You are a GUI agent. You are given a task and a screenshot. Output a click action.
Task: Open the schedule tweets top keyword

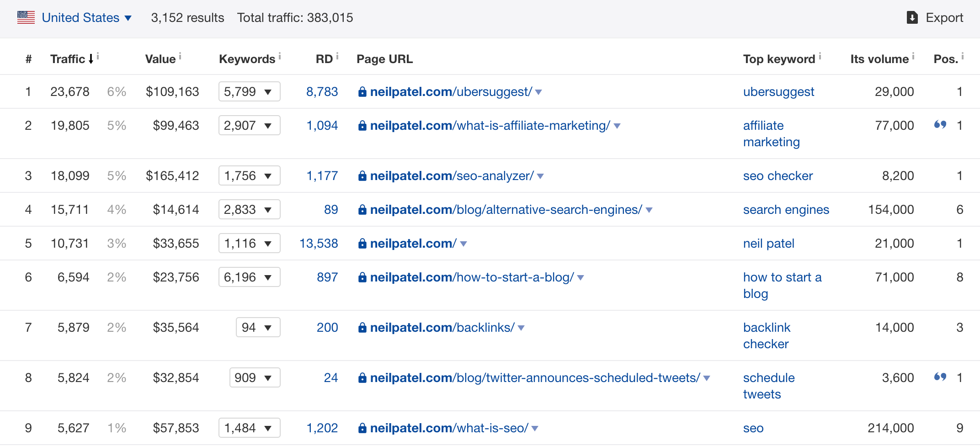(x=769, y=386)
